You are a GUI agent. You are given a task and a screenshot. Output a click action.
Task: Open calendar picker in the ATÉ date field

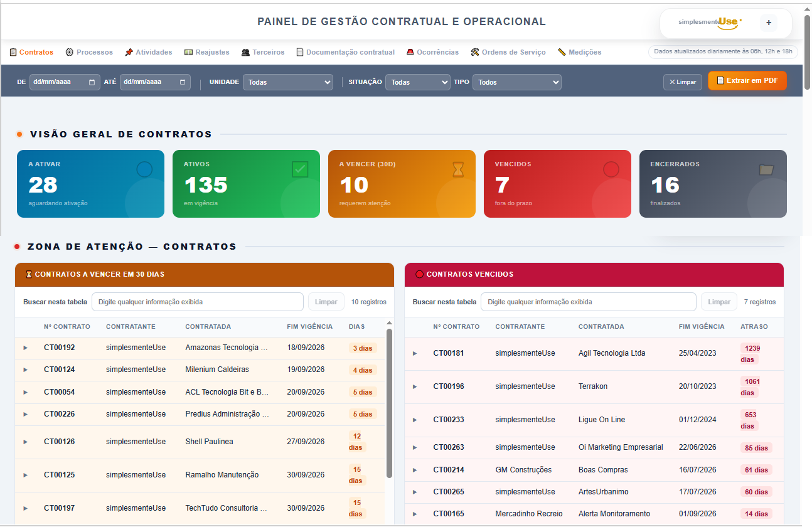click(x=183, y=82)
